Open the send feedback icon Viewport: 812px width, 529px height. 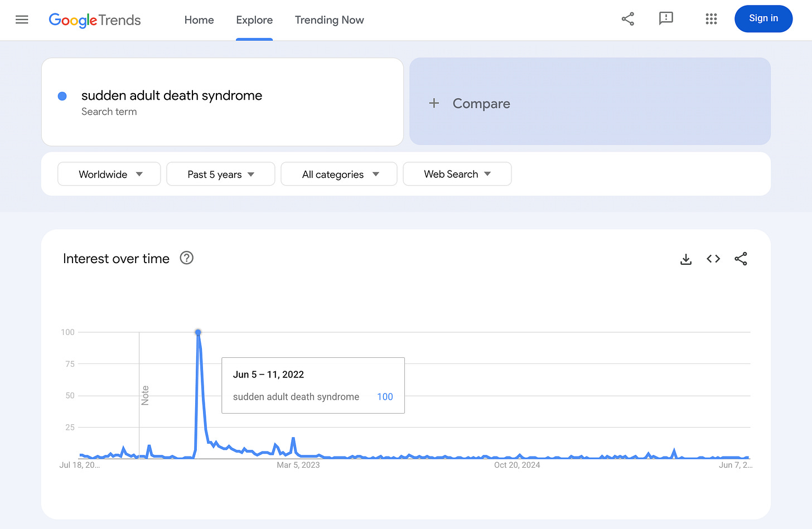point(666,18)
